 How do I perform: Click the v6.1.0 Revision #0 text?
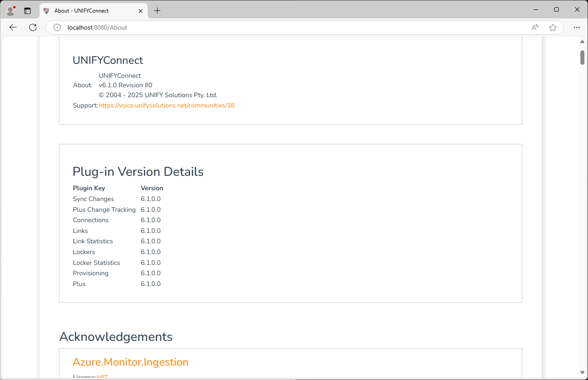click(126, 85)
